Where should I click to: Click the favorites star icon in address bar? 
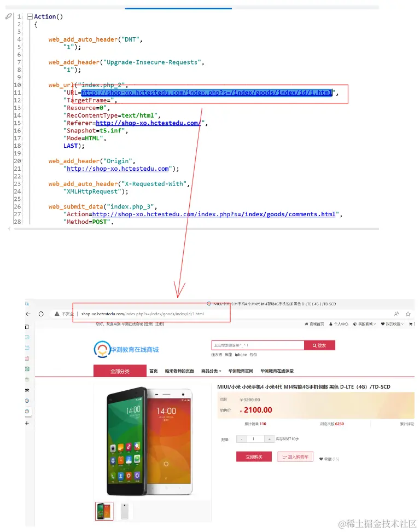coord(408,314)
